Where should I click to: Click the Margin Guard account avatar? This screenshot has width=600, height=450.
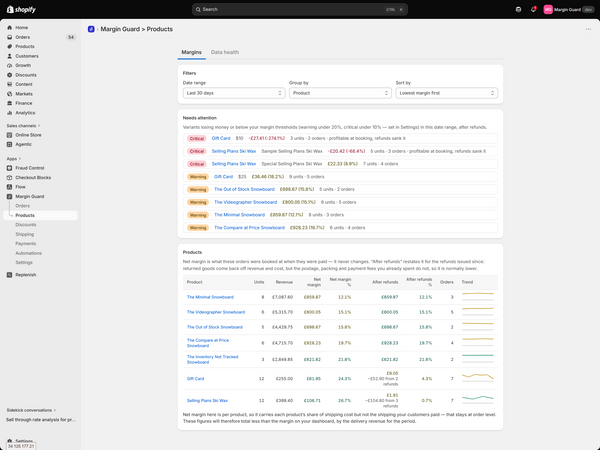[548, 10]
